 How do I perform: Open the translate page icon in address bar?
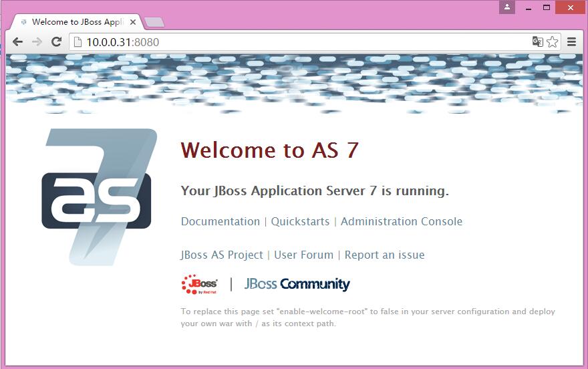[x=538, y=41]
